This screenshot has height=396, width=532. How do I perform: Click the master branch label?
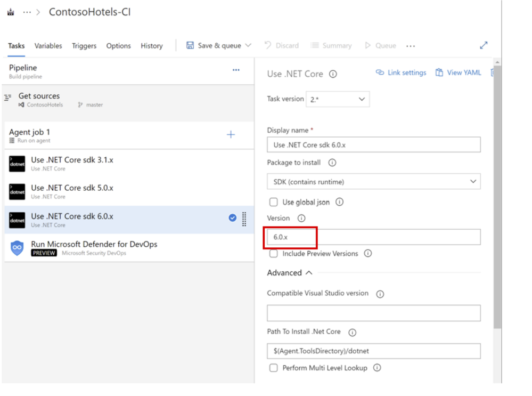point(94,105)
